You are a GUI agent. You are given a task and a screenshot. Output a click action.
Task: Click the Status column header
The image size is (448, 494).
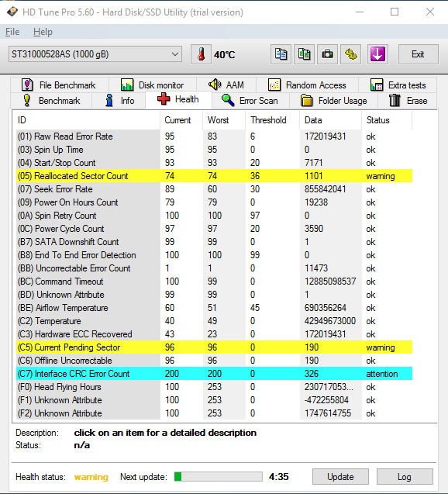coord(387,120)
